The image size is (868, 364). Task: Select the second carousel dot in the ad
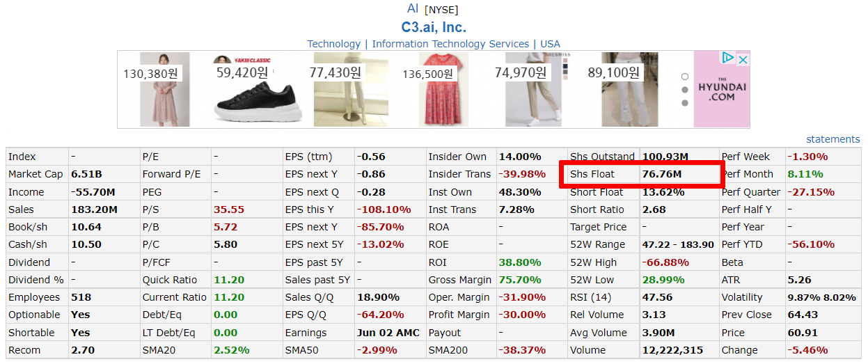[685, 90]
